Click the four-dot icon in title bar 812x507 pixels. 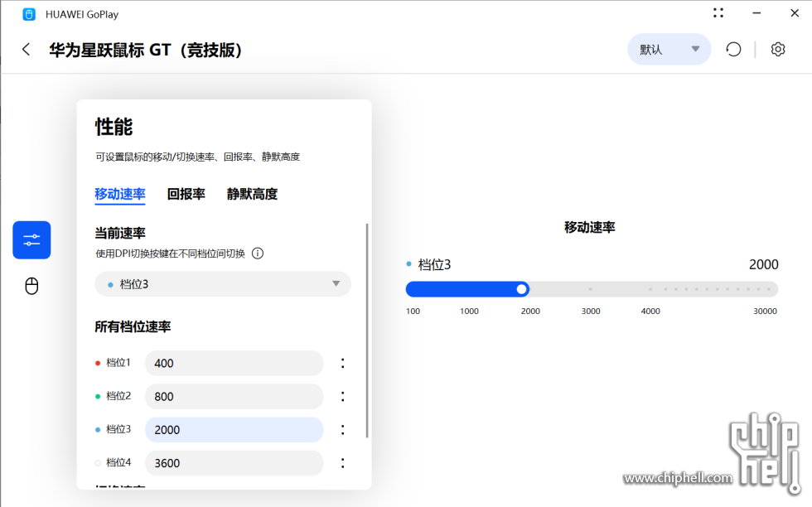coord(718,13)
